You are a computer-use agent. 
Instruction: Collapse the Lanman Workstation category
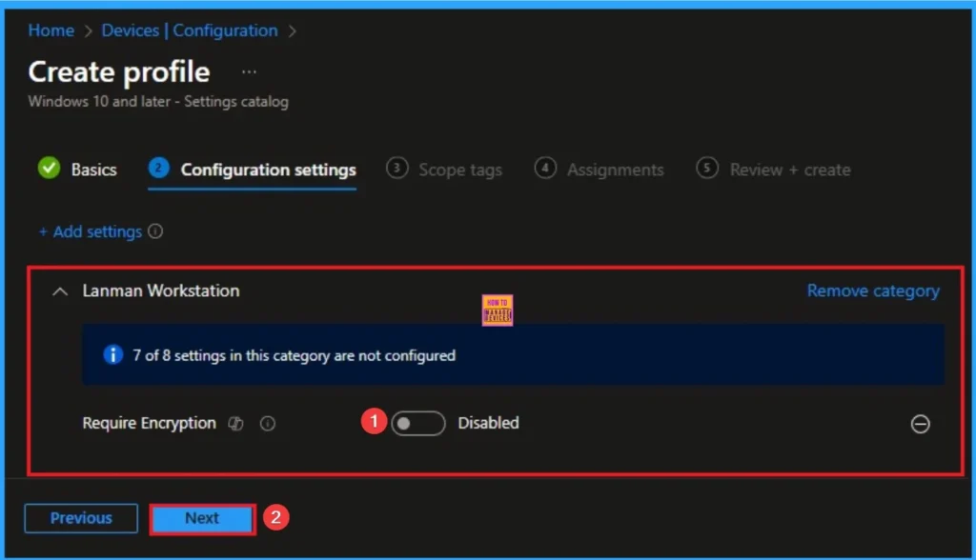[60, 291]
